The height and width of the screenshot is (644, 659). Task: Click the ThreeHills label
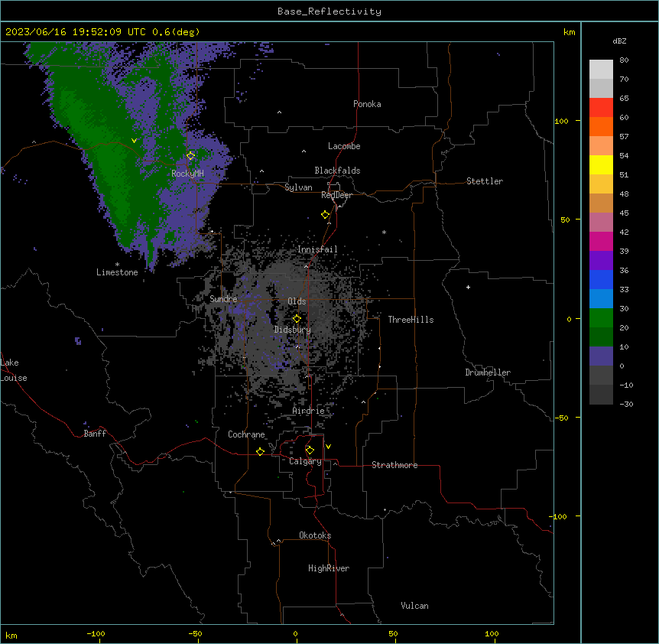pos(411,320)
